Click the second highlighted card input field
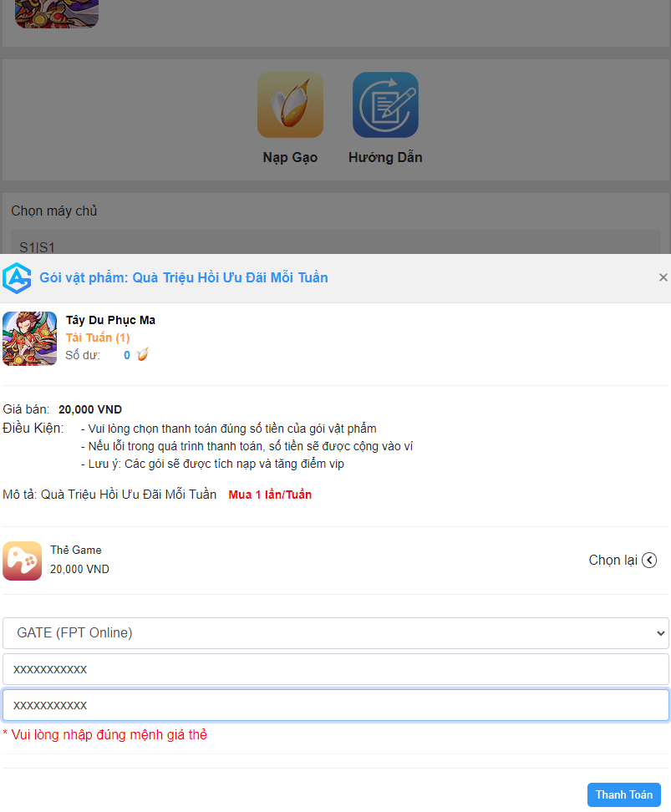Viewport: 671px width, 812px height. (335, 705)
